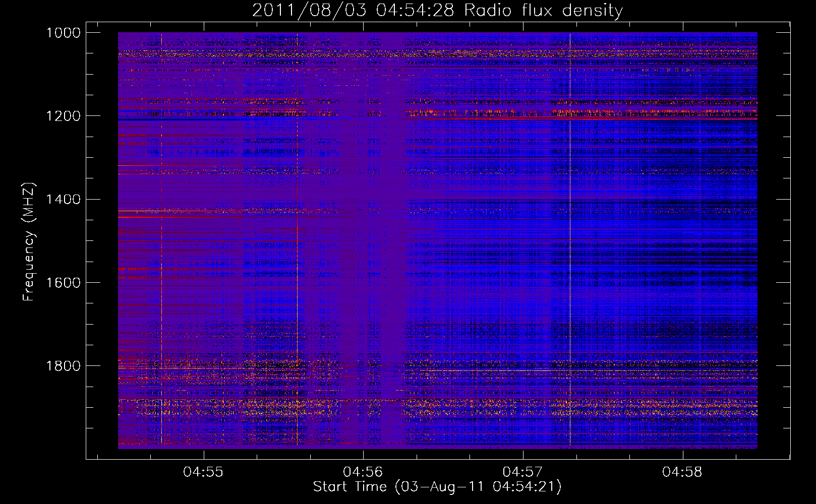Click the 04:55 time tick label

[x=203, y=472]
